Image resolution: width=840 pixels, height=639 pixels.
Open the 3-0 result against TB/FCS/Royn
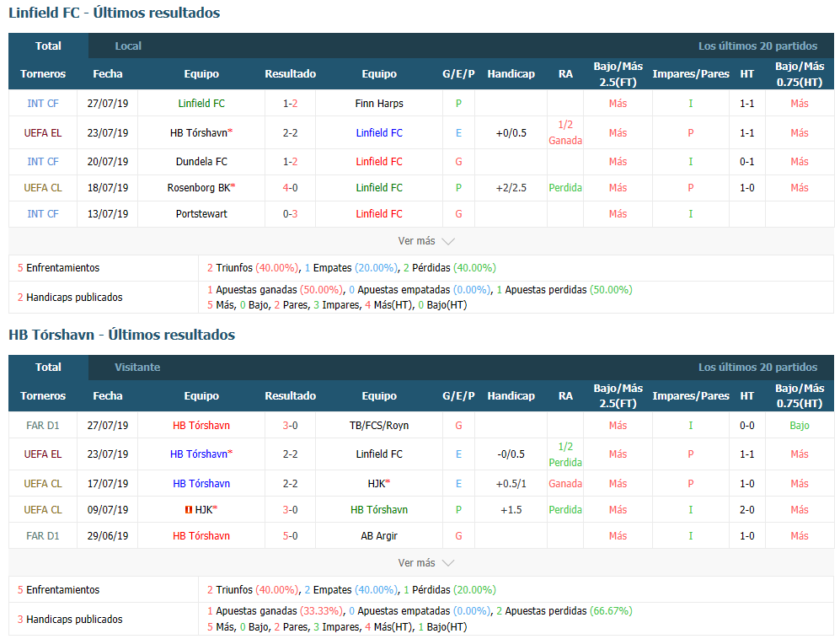pos(291,426)
